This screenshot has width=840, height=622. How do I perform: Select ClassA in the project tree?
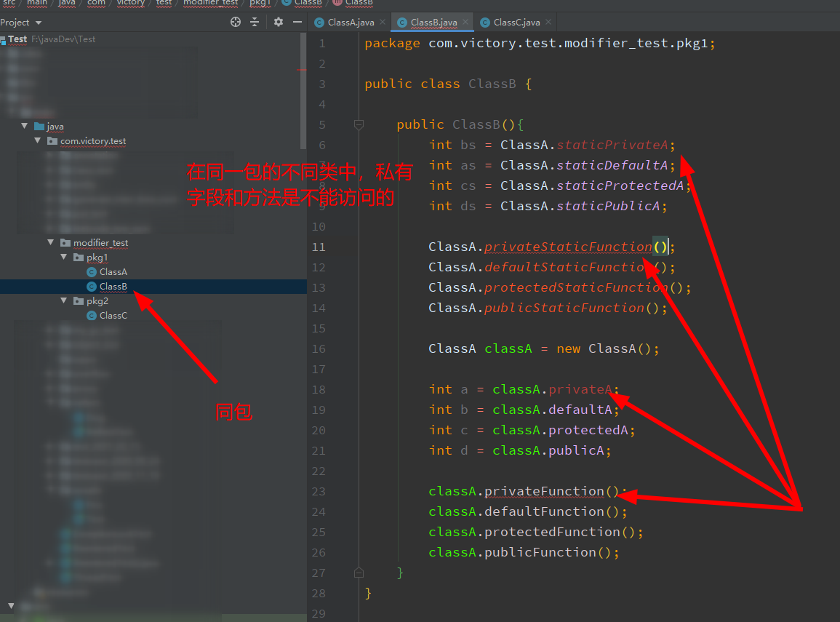pos(113,271)
